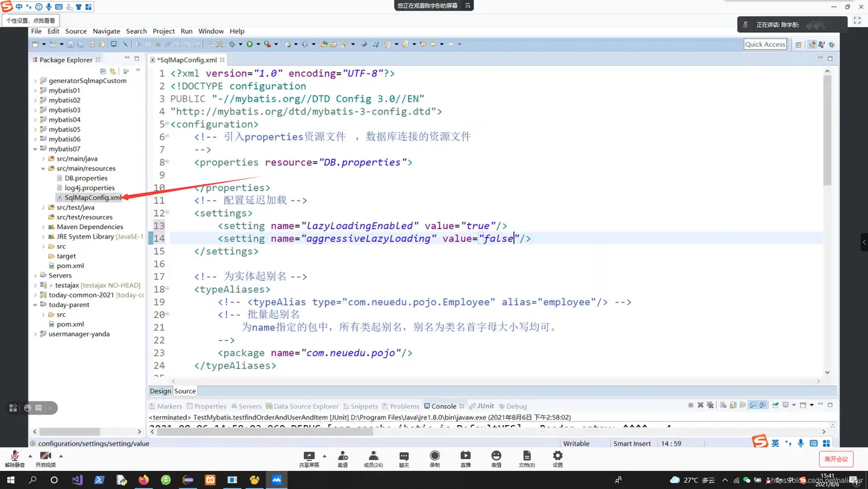Open the Navigate menu

[x=107, y=31]
